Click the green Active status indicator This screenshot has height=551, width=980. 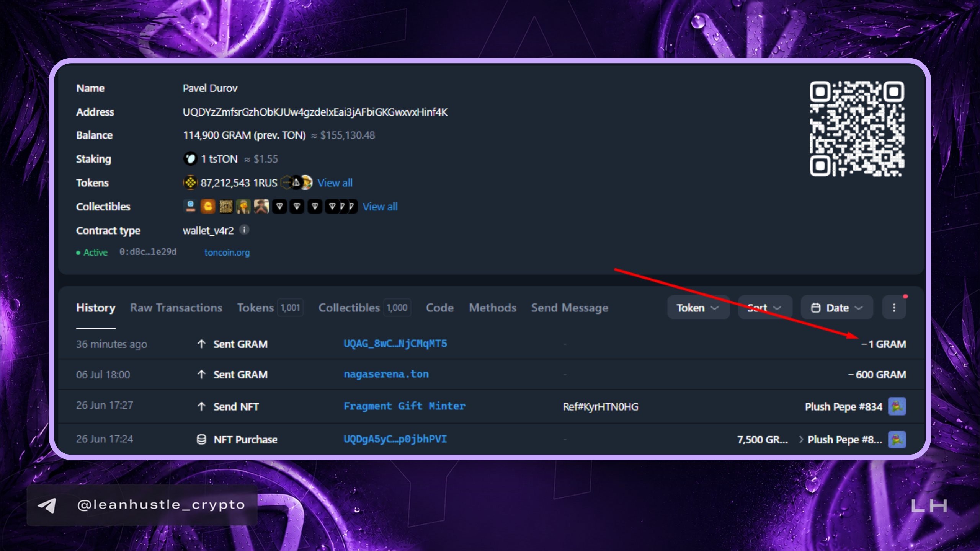point(92,253)
